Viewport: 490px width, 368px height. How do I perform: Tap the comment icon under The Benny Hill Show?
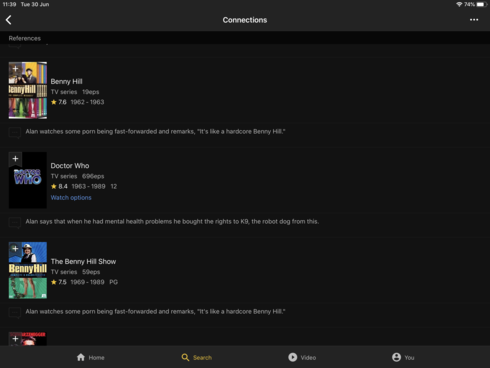coord(15,312)
